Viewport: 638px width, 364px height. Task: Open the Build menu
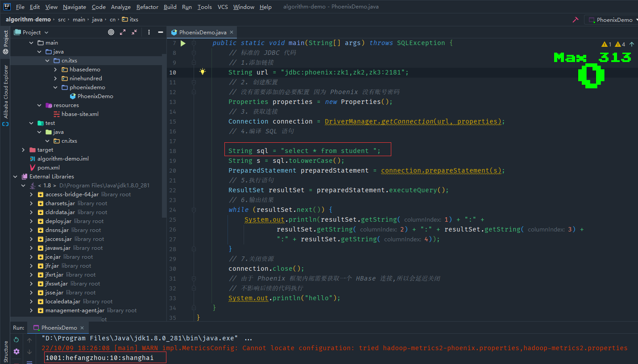170,7
